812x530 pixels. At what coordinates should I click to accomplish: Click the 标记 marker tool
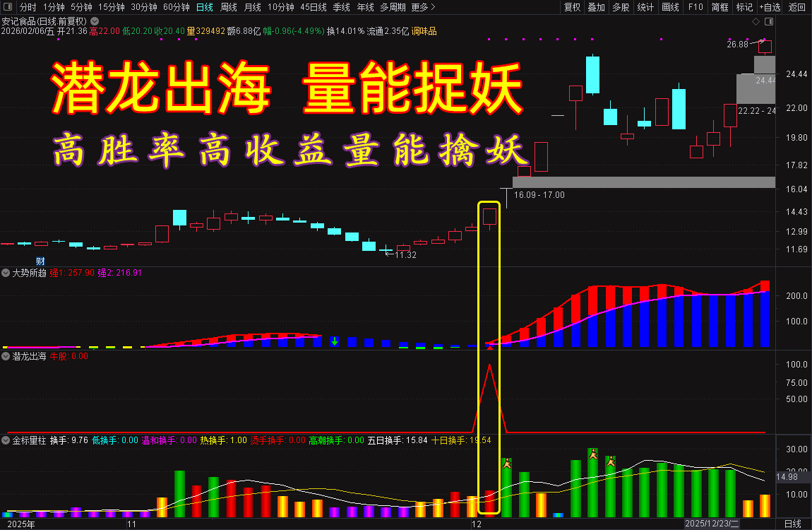(x=744, y=6)
